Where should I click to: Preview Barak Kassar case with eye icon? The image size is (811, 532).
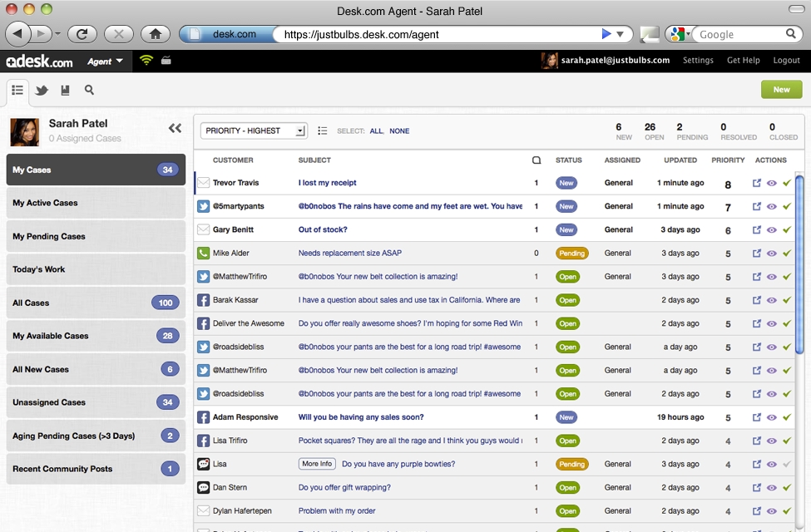[772, 300]
